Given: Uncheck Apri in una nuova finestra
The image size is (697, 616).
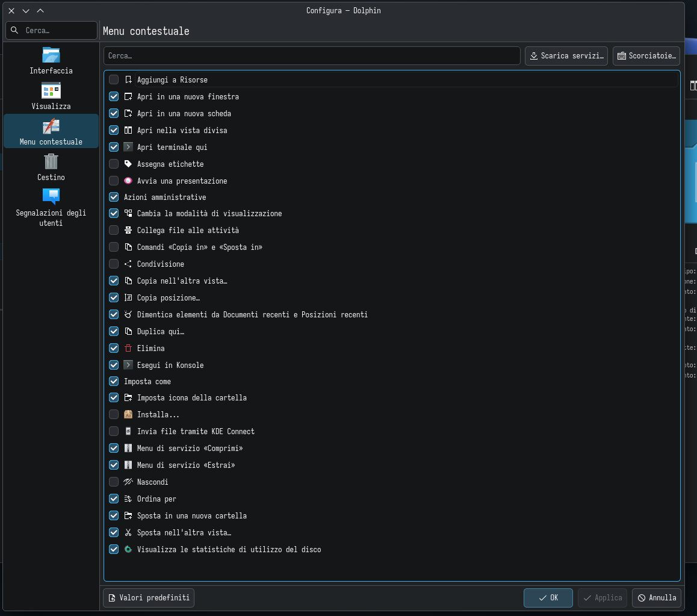Looking at the screenshot, I should (114, 96).
